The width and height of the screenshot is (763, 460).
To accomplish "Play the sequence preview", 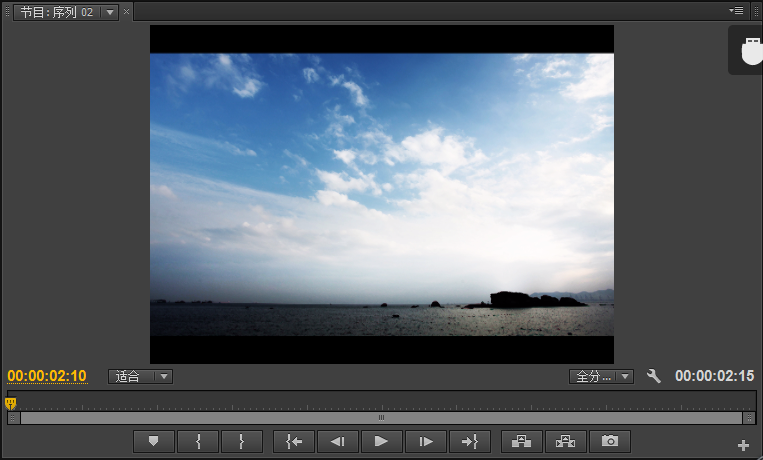I will 382,442.
